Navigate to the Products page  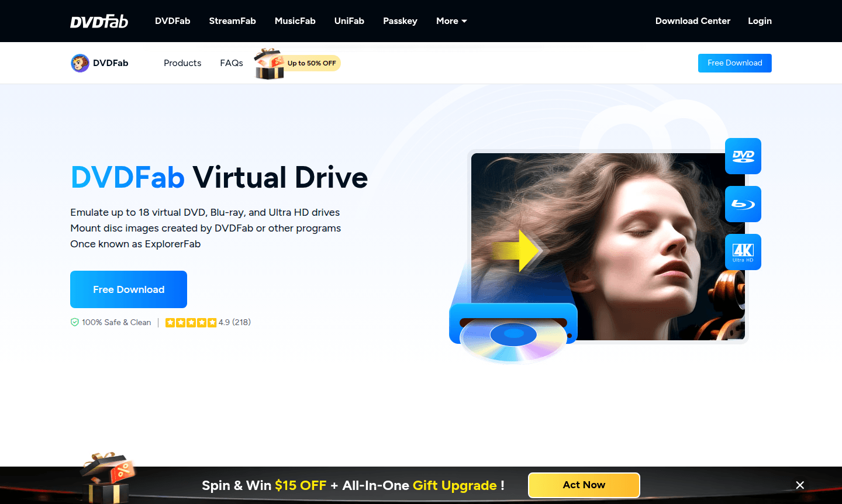point(182,63)
